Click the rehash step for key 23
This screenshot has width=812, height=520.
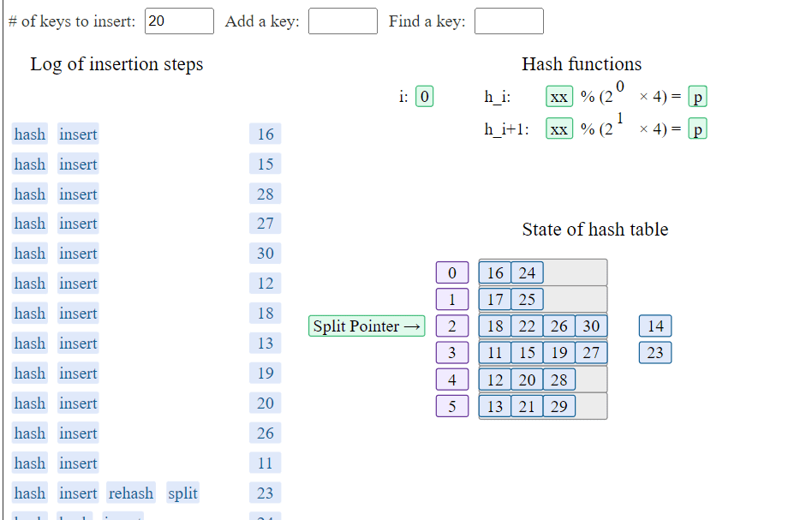[x=131, y=493]
